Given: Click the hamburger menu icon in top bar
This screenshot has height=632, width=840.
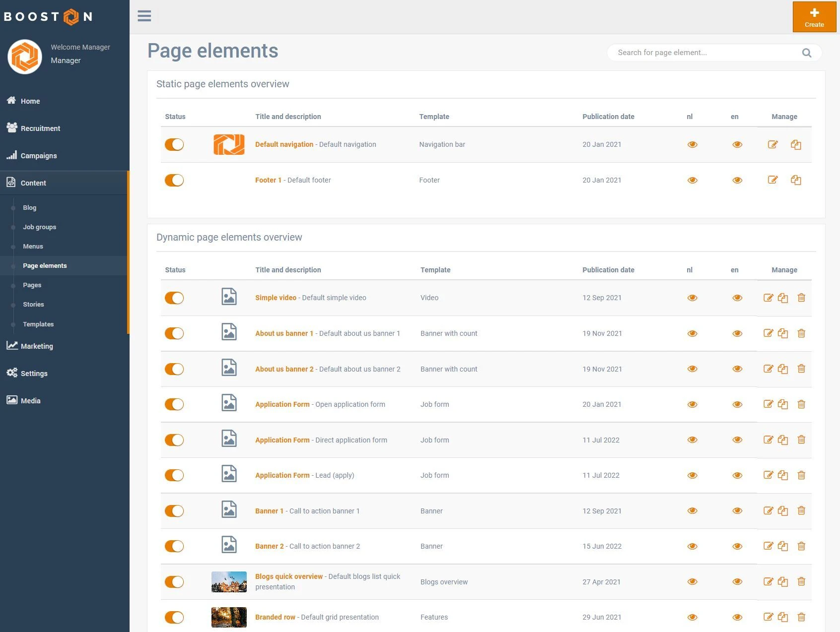Looking at the screenshot, I should pyautogui.click(x=144, y=16).
